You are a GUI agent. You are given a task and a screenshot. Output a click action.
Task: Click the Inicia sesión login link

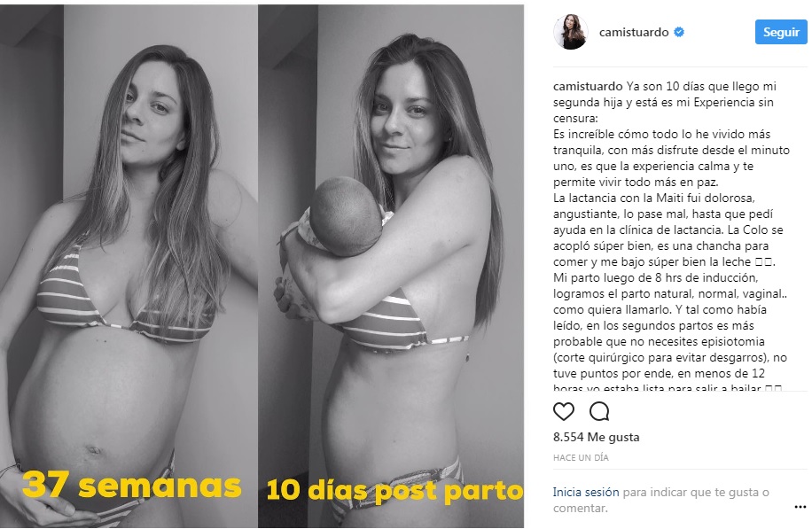[586, 493]
